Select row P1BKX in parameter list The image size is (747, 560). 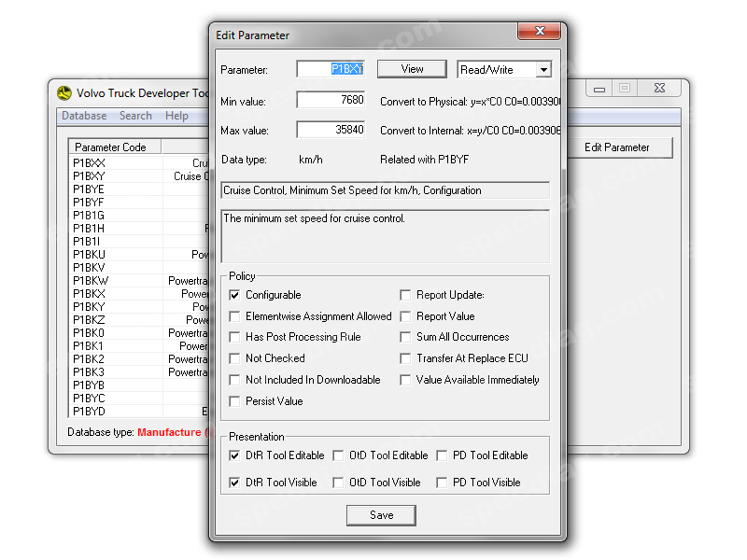(x=139, y=294)
